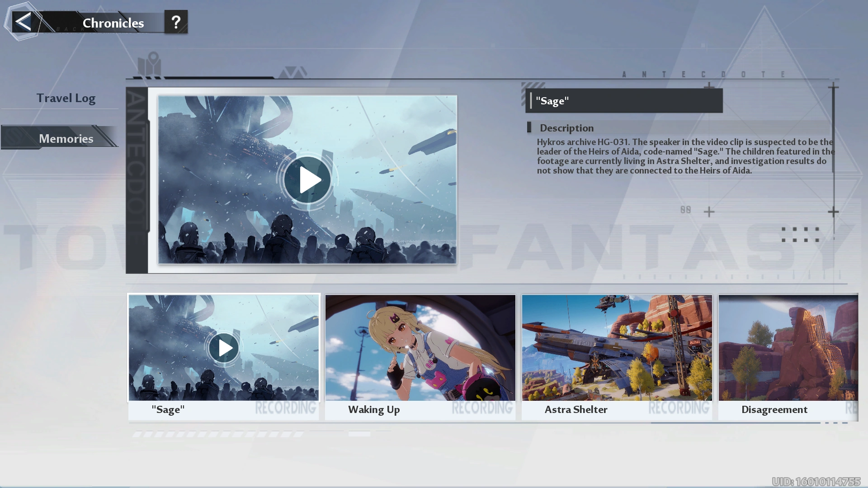This screenshot has width=868, height=488.
Task: Click the Disagreement caption text
Action: coord(774,409)
